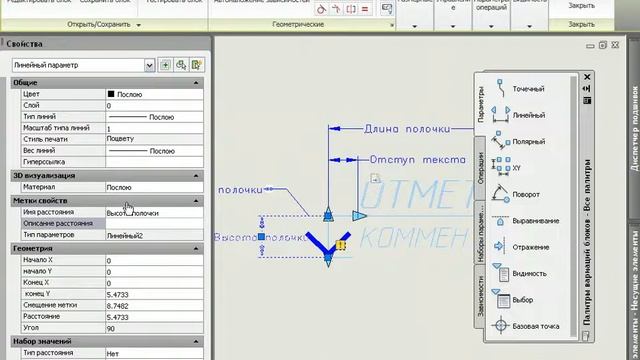This screenshot has height=360, width=640.
Task: Select the Видимость parameter tool
Action: coord(519,273)
